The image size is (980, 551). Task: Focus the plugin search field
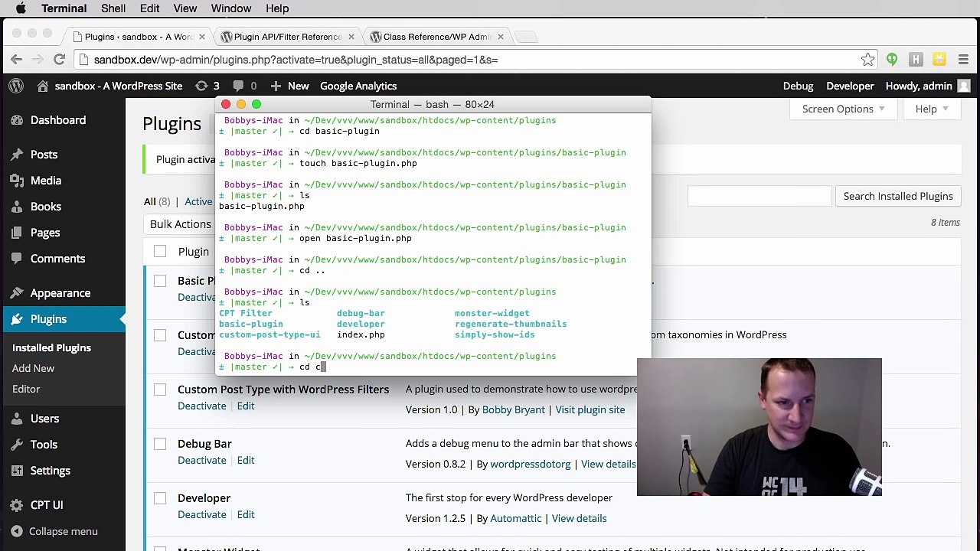(x=759, y=196)
